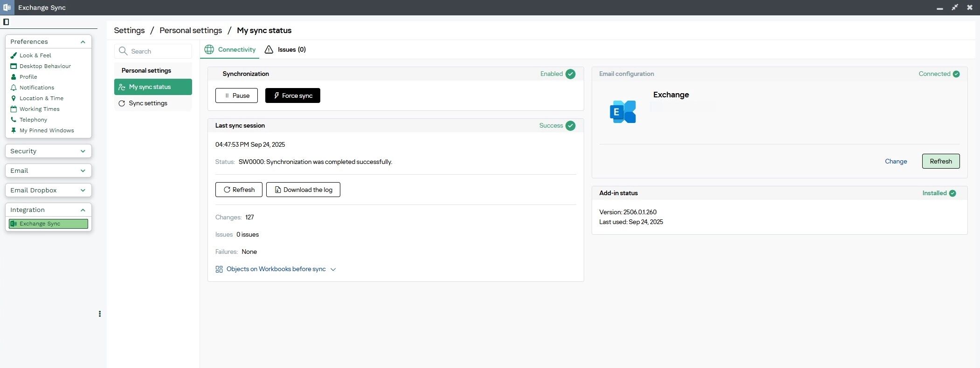The width and height of the screenshot is (980, 368).
Task: Expand the Email Dropbox section
Action: click(x=83, y=191)
